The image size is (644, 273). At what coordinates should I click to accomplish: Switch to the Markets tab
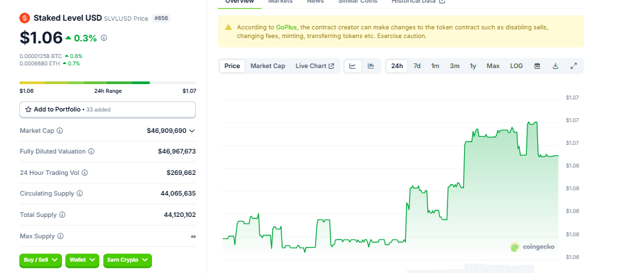280,1
